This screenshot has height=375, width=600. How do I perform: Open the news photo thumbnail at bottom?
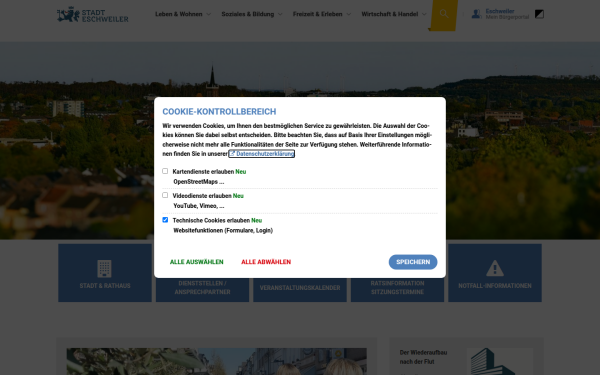point(217,361)
